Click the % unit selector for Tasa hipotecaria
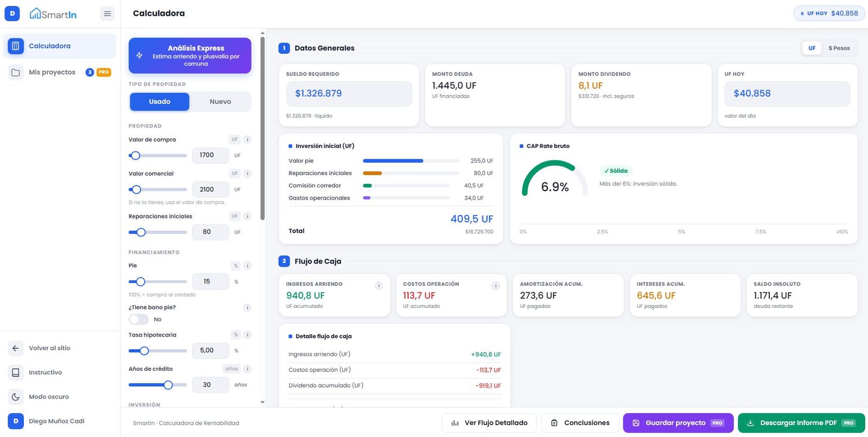The width and height of the screenshot is (868, 437). tap(235, 335)
